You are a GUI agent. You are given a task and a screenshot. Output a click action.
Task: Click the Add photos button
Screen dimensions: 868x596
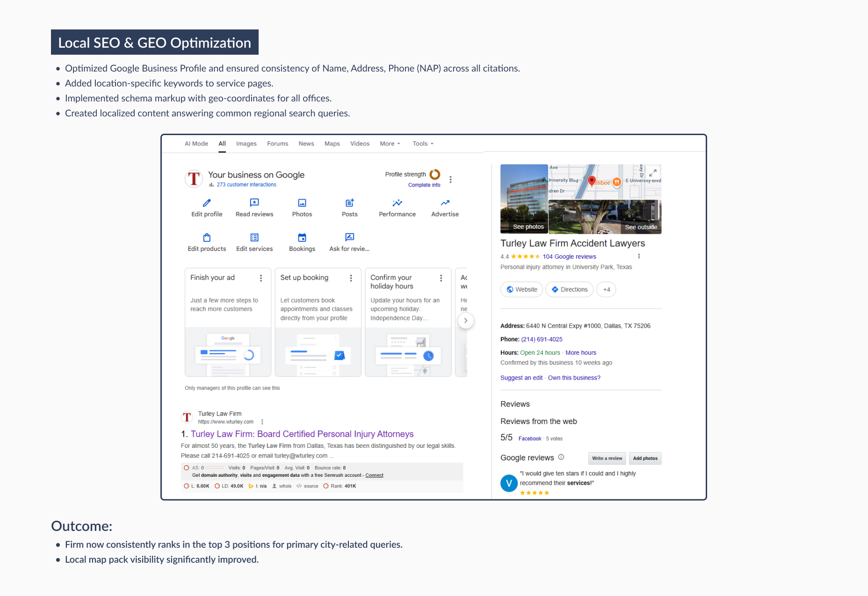pyautogui.click(x=645, y=458)
